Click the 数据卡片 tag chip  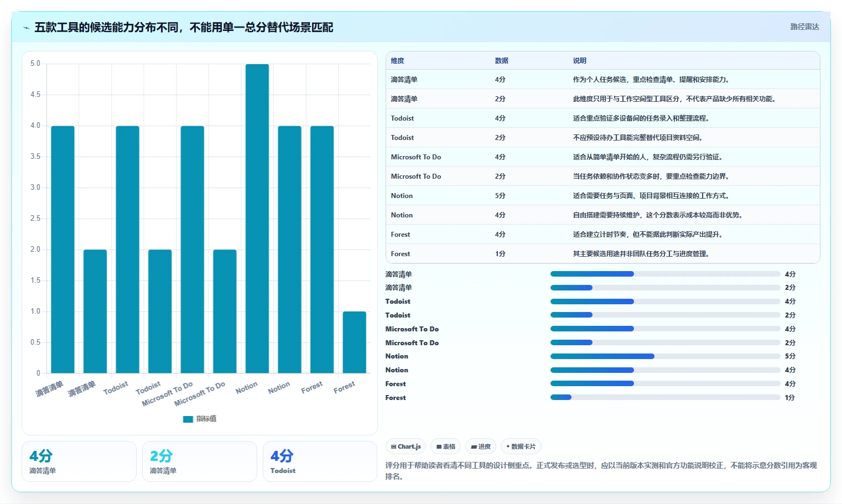point(521,446)
